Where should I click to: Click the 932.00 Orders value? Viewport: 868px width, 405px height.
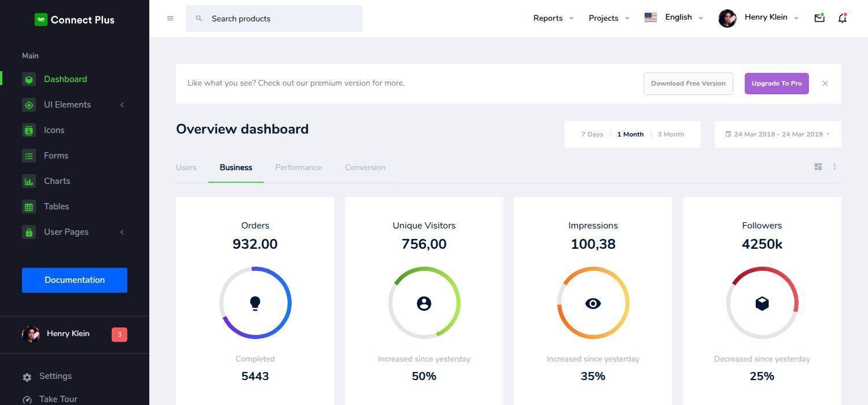(255, 244)
